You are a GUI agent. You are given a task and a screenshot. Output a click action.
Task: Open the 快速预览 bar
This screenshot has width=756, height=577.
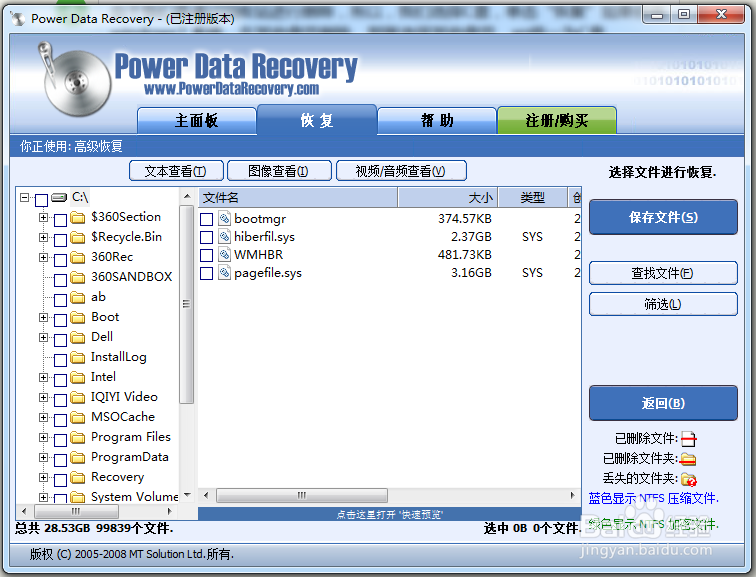pos(389,514)
